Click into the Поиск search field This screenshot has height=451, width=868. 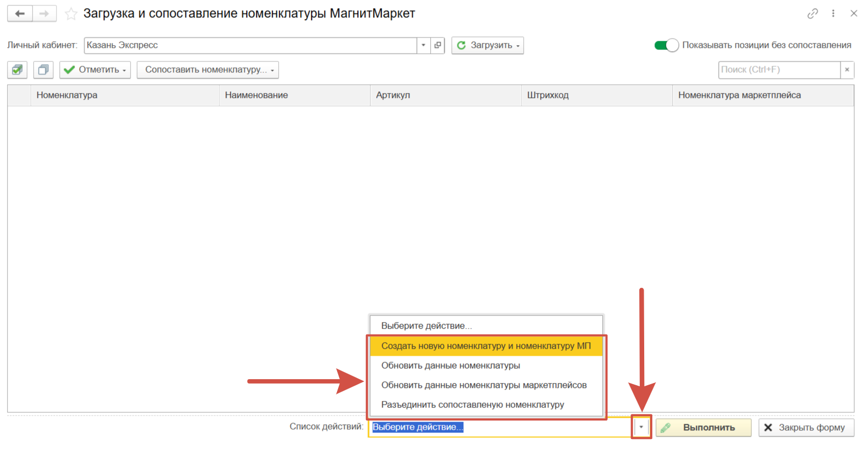[779, 70]
